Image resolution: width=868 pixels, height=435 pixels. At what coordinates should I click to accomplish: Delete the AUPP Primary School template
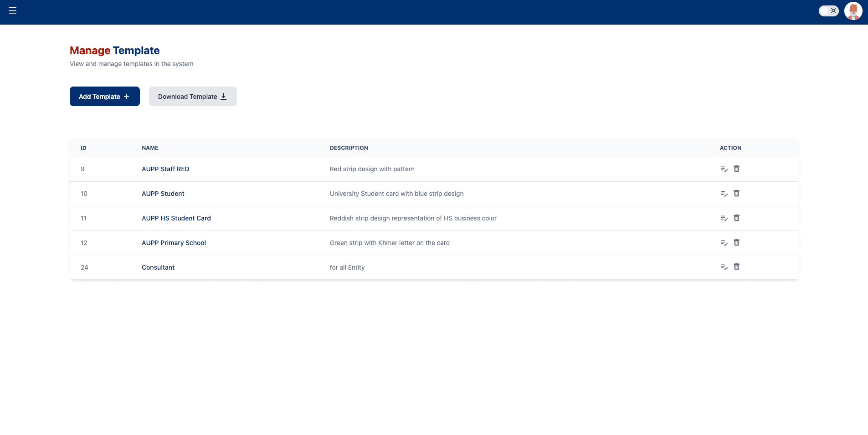coord(736,243)
